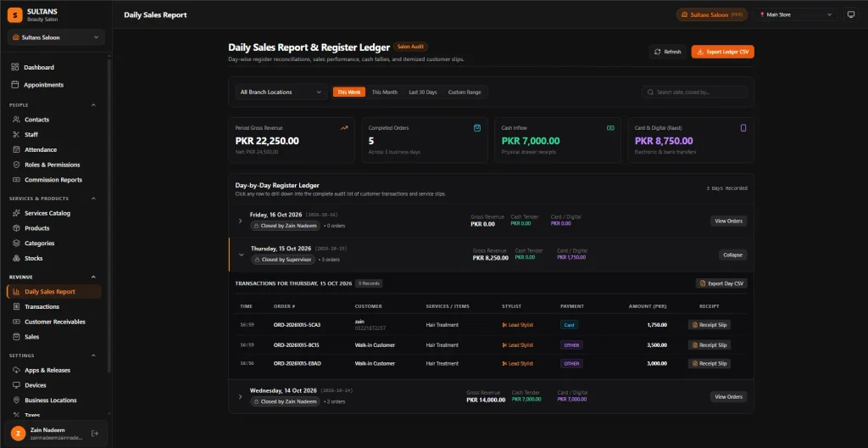Click the Services Catalog icon
Viewport: 868px width, 448px height.
pos(15,213)
